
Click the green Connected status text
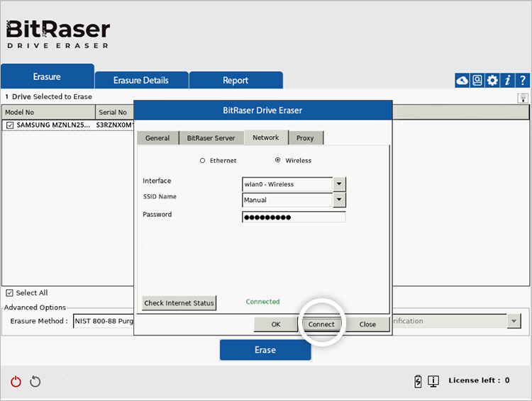coord(263,301)
